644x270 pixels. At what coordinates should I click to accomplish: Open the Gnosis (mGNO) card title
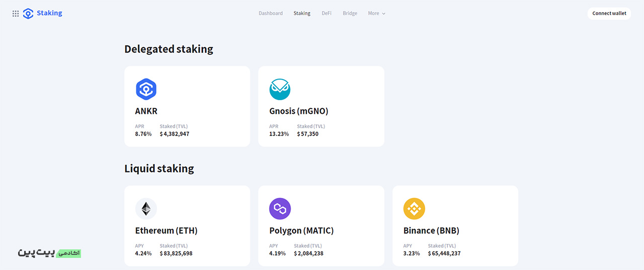point(299,111)
